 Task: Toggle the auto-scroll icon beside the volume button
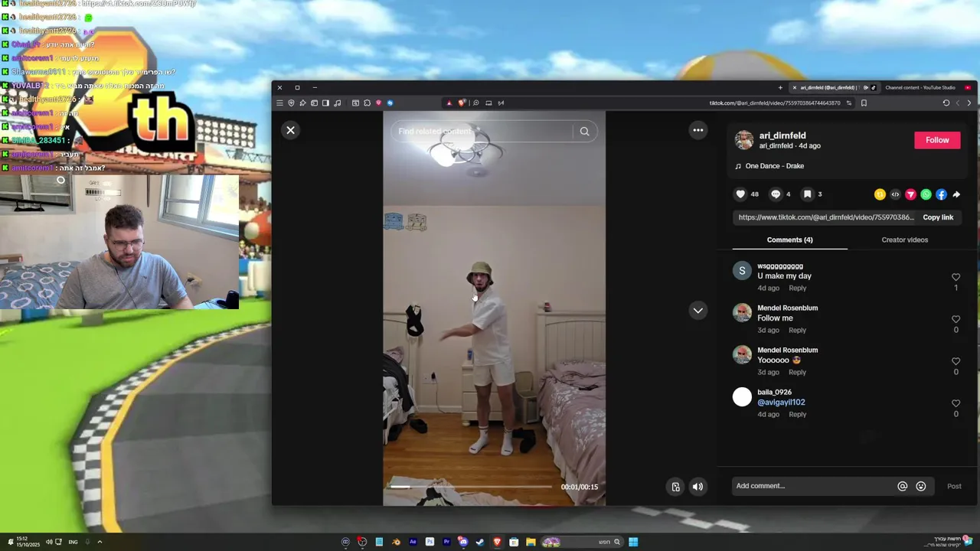coord(675,487)
